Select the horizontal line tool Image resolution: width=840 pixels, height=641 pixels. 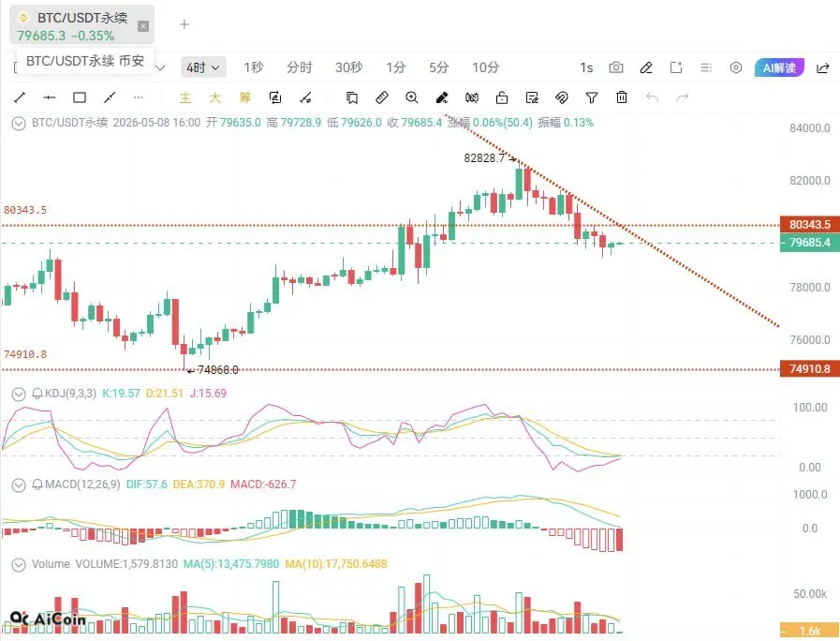point(50,97)
